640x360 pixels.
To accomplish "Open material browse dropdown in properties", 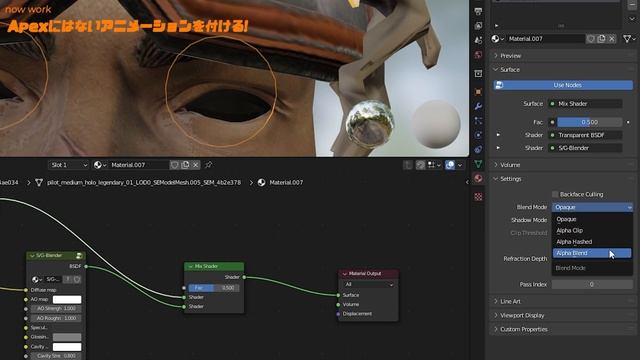I will [498, 39].
